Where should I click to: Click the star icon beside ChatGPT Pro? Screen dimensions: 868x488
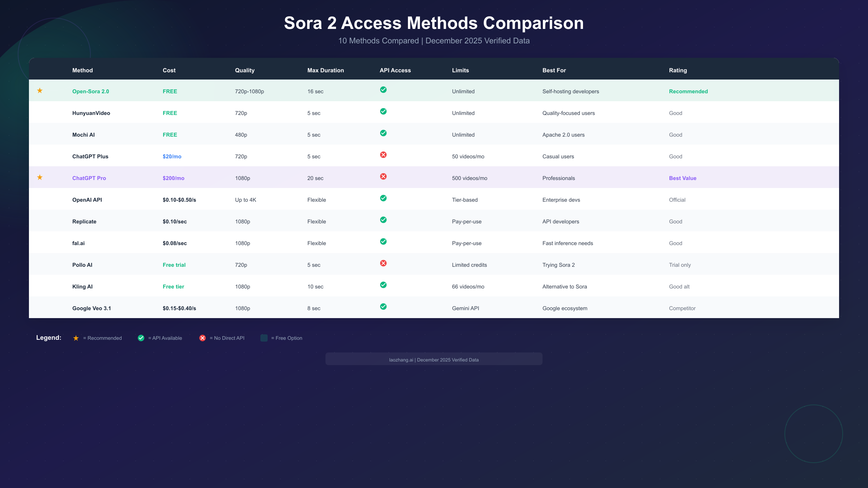[x=40, y=177]
